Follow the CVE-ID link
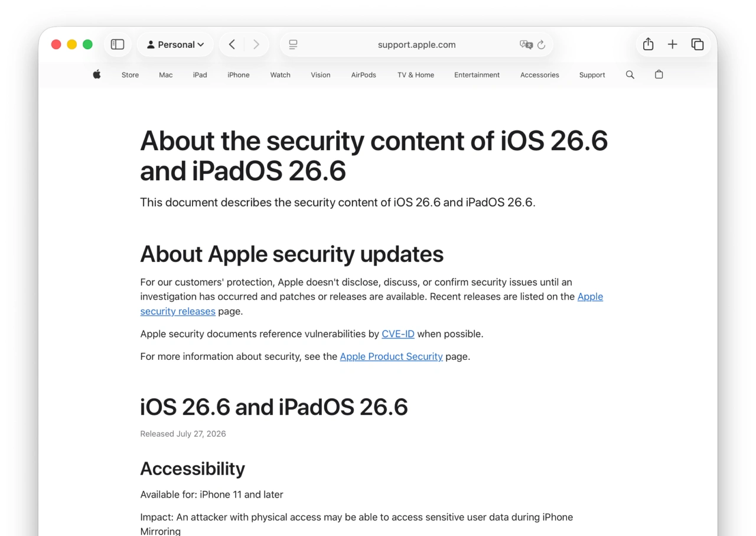This screenshot has width=756, height=536. (x=398, y=334)
